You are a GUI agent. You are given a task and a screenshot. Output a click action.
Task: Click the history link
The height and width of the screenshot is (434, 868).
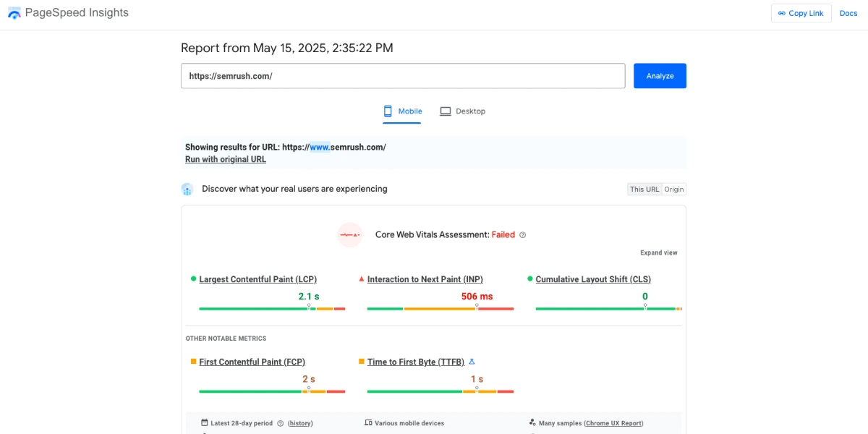click(x=300, y=423)
